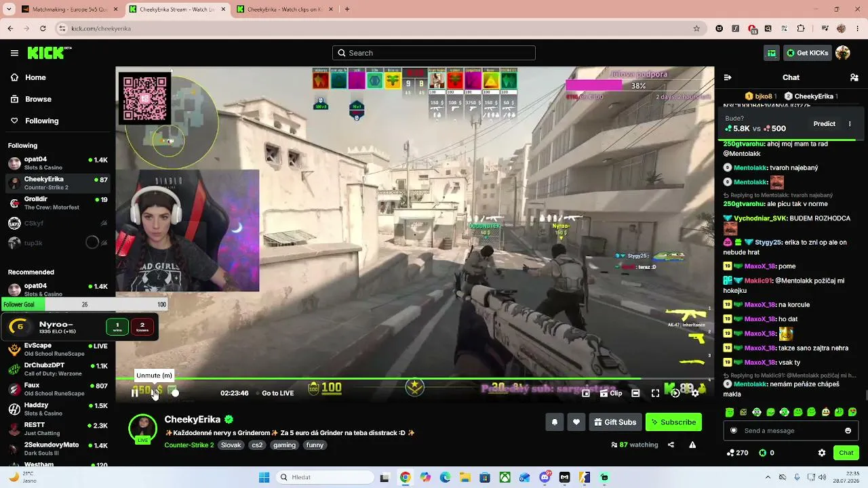Share the stream
Image resolution: width=868 pixels, height=488 pixels.
671,445
